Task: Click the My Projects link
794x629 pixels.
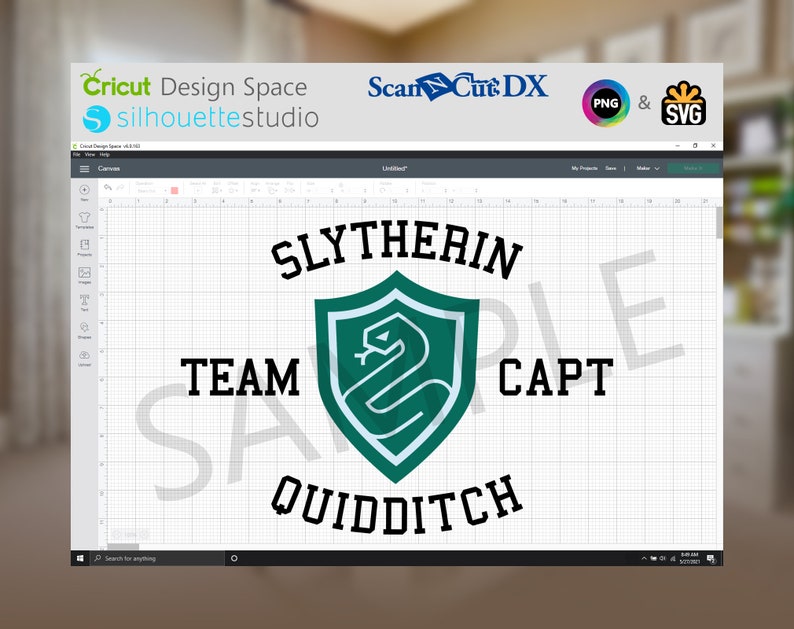Action: tap(584, 168)
